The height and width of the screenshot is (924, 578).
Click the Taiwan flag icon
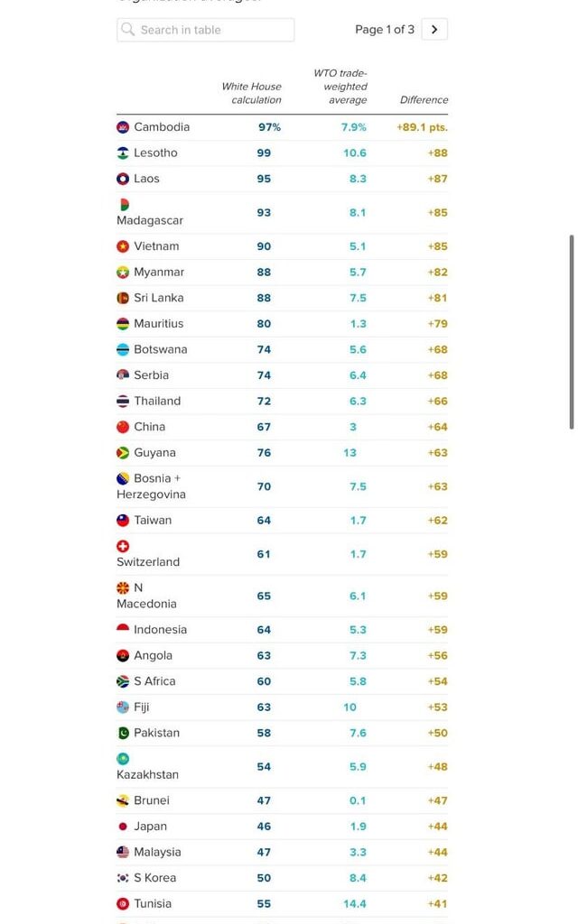tap(123, 521)
